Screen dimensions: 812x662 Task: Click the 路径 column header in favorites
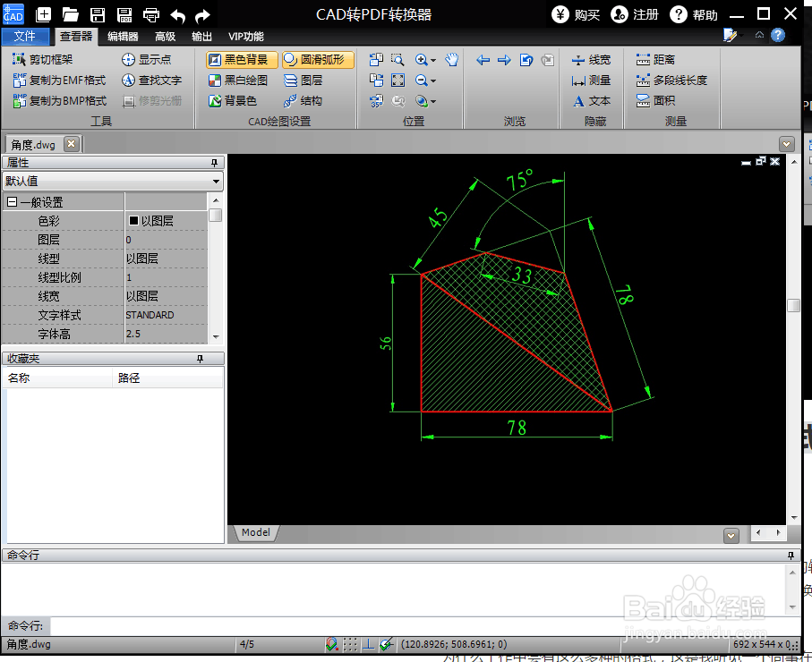coord(167,378)
